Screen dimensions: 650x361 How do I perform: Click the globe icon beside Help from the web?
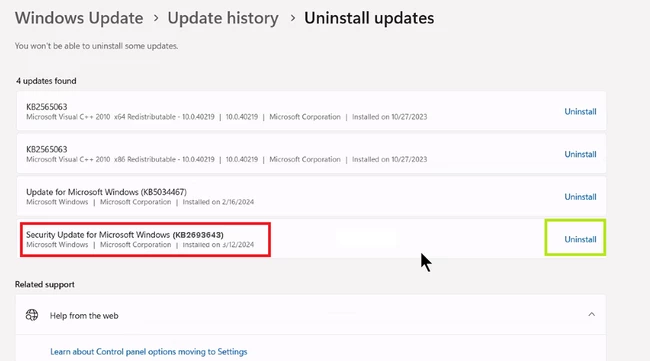coord(32,315)
